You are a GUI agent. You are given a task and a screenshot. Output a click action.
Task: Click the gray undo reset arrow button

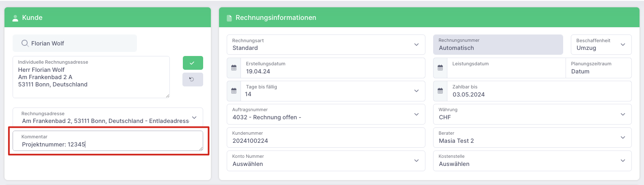[193, 80]
